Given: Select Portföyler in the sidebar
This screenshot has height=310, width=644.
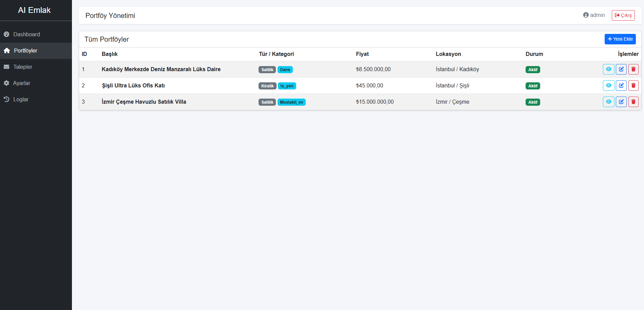Looking at the screenshot, I should tap(36, 51).
